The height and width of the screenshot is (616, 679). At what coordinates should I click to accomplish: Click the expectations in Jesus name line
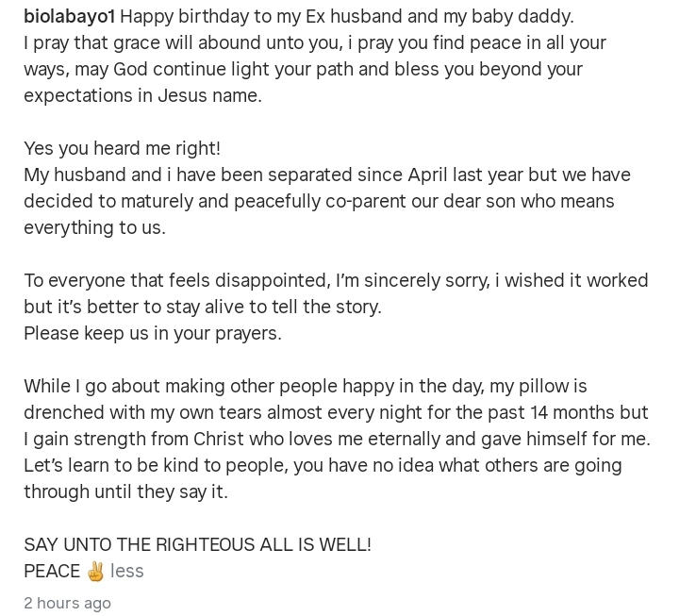(x=143, y=95)
